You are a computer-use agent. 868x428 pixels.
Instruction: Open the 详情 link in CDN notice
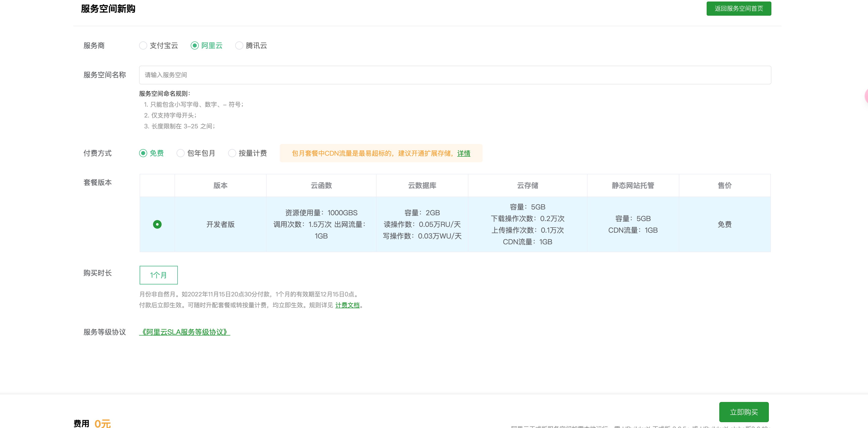[x=464, y=153]
